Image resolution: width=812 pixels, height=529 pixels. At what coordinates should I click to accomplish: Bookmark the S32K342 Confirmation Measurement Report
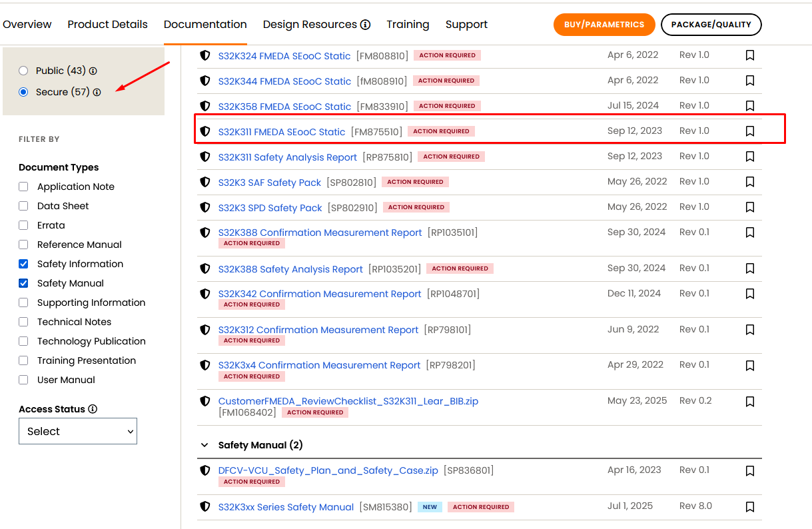click(x=750, y=294)
